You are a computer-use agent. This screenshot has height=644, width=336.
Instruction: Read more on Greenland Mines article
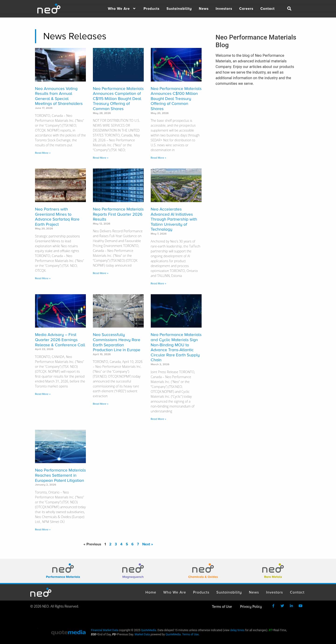[43, 278]
